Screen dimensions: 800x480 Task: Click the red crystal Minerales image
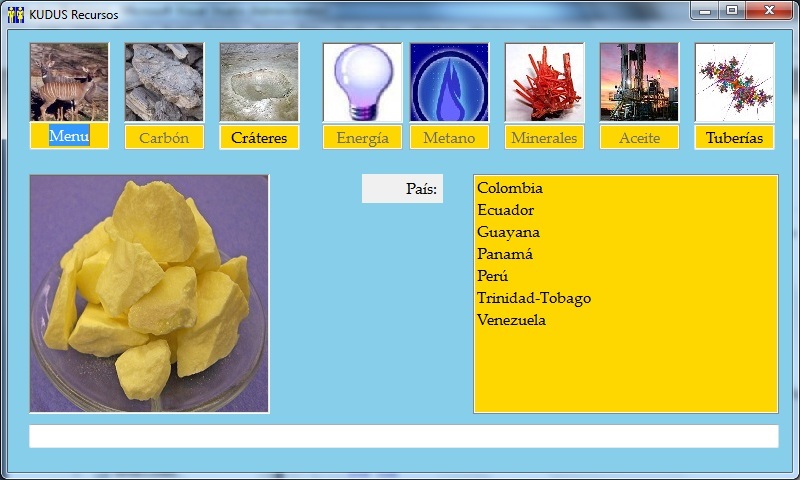coord(544,82)
